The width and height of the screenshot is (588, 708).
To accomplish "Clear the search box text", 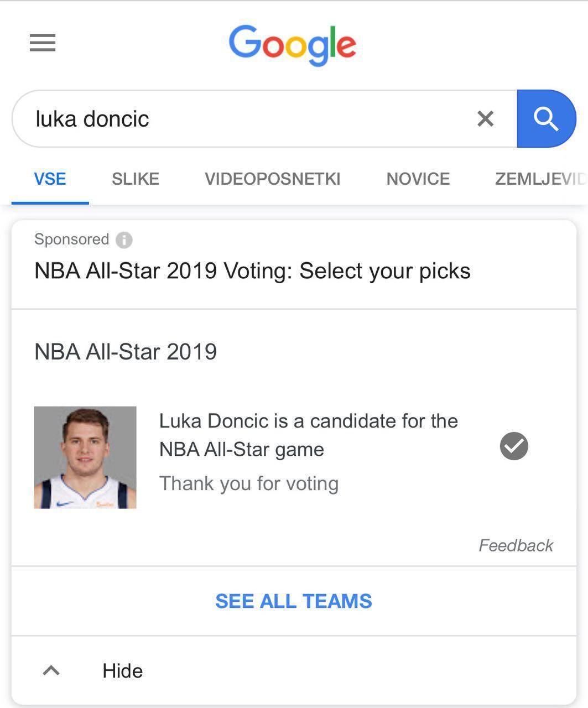I will [485, 118].
